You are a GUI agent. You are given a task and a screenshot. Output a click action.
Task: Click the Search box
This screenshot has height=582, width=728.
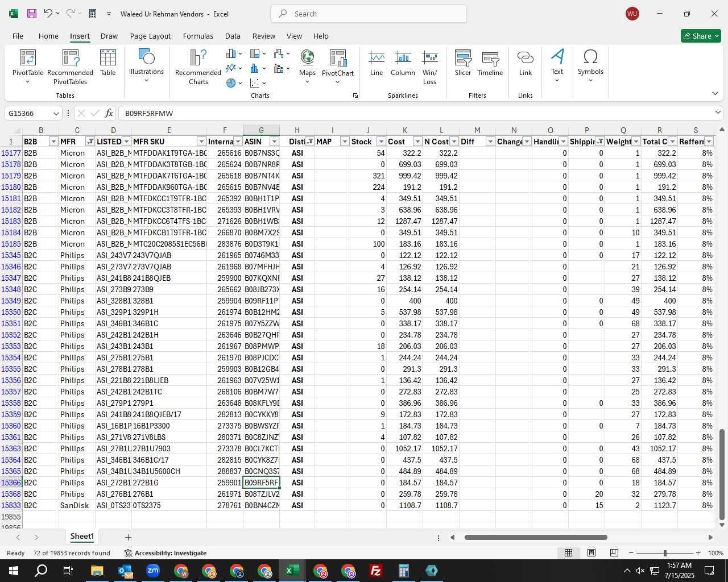point(369,14)
